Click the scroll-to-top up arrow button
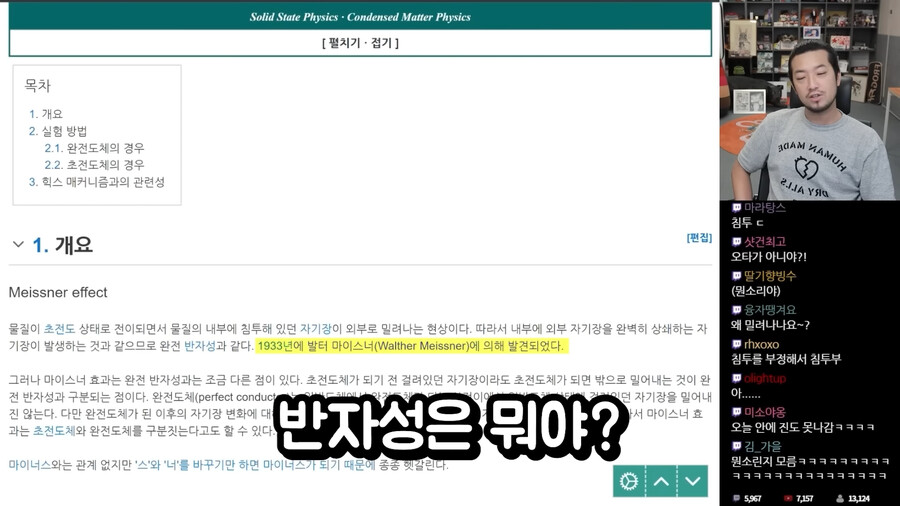Screen dimensions: 900x506 coord(661,481)
